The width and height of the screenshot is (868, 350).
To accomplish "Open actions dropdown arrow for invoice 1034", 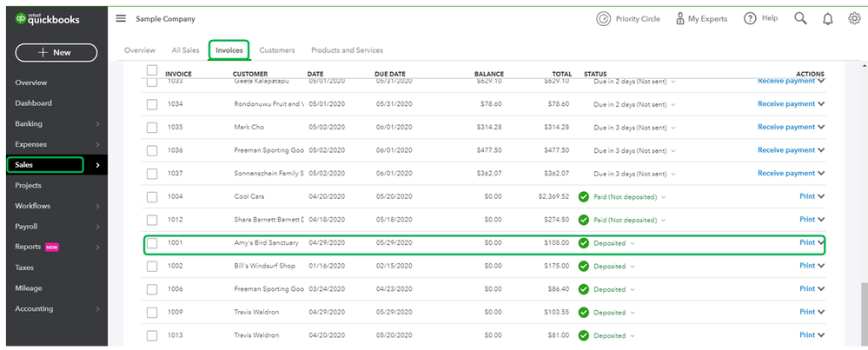I will pyautogui.click(x=821, y=104).
